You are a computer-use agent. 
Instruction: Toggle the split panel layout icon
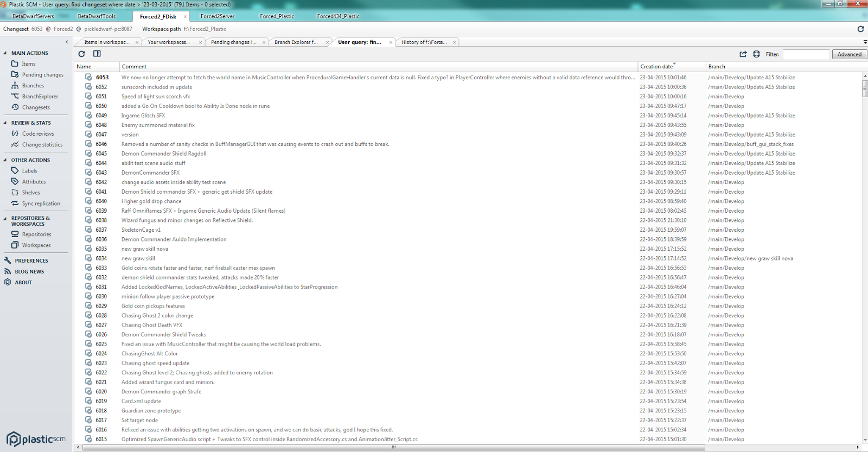(97, 54)
